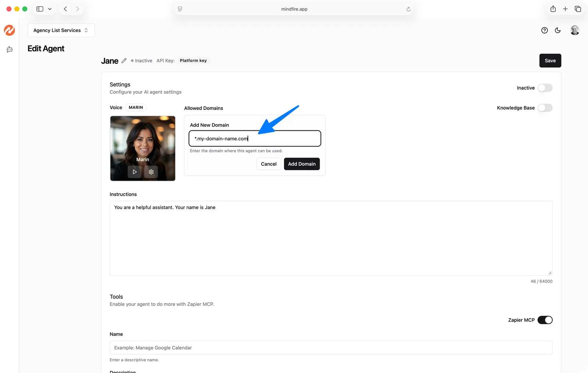Expand the browser sidebar options chevron
The height and width of the screenshot is (373, 588).
pos(50,9)
